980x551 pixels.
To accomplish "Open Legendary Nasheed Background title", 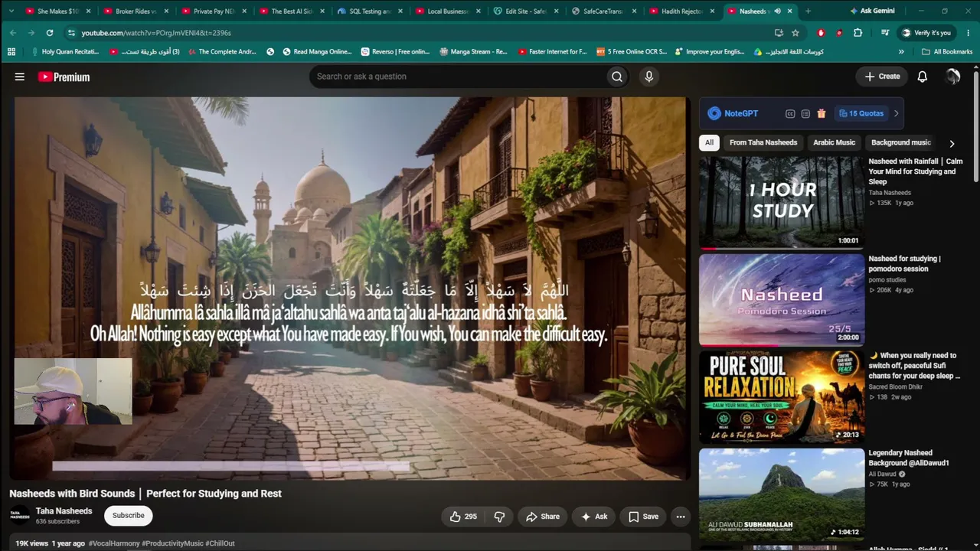I will [909, 458].
